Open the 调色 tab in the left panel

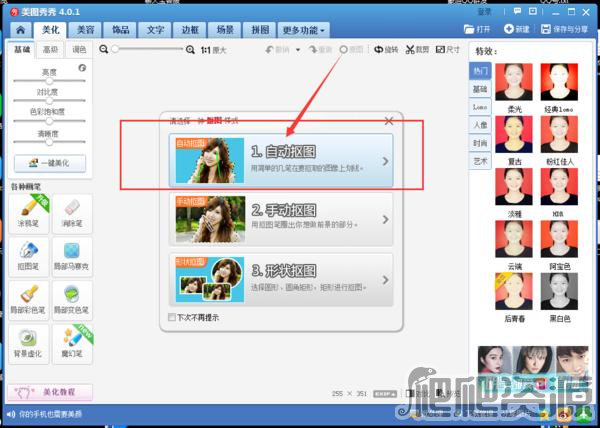pyautogui.click(x=79, y=50)
